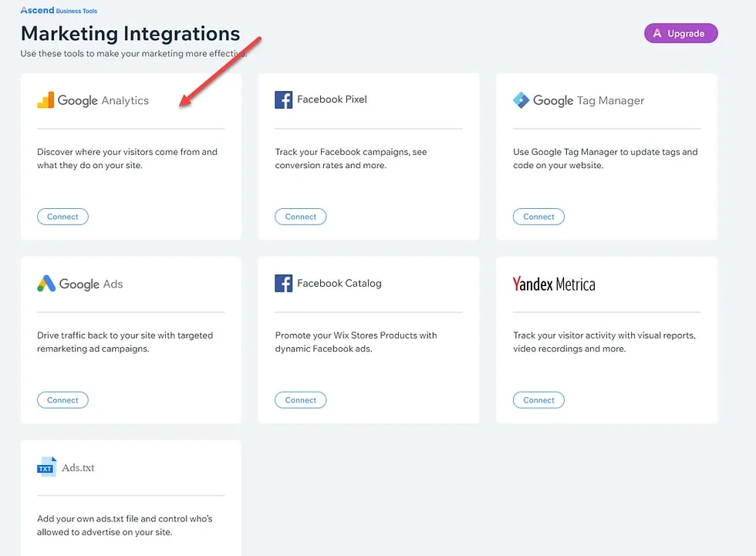The width and height of the screenshot is (756, 556).
Task: Click the Google Analytics logo icon
Action: coord(46,99)
